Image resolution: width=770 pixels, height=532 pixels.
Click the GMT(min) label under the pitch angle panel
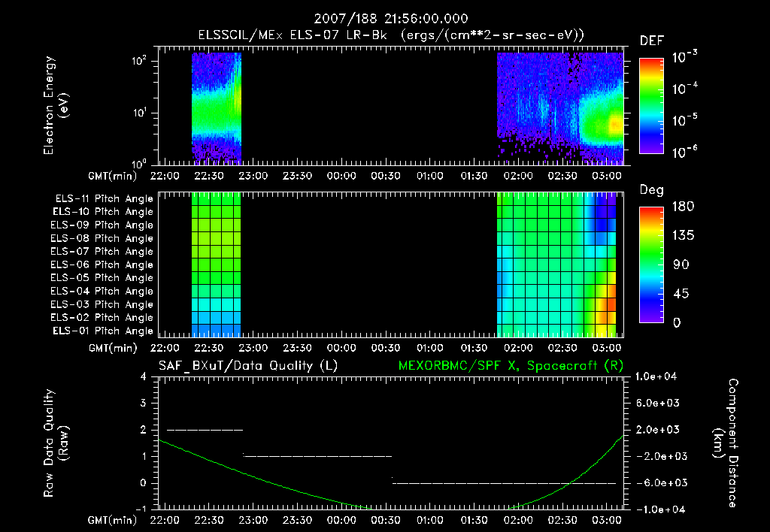(x=113, y=348)
